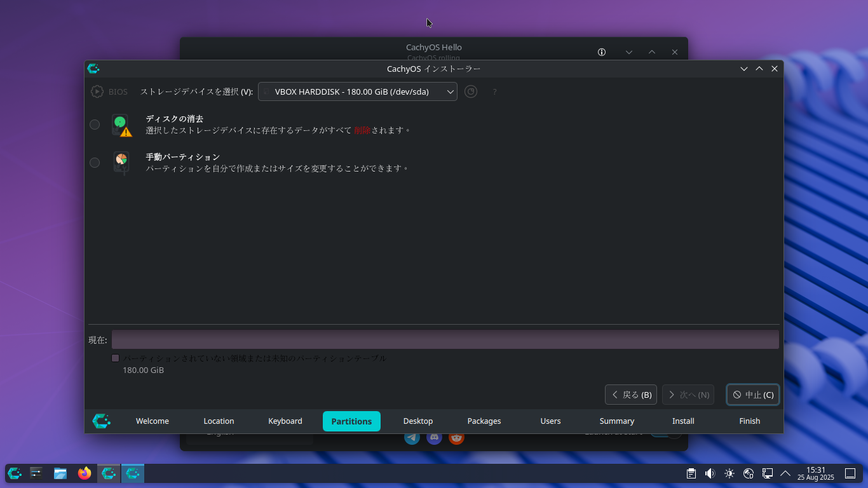Open the Discord link in CachyOS Hello

click(434, 438)
